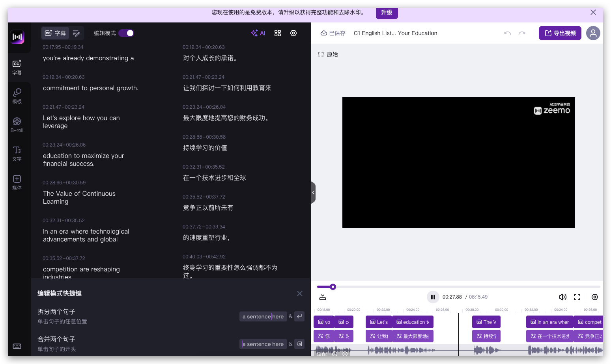Screen dimensions: 611x364
Task: Switch to the subtitle style edit tab
Action: click(x=77, y=33)
